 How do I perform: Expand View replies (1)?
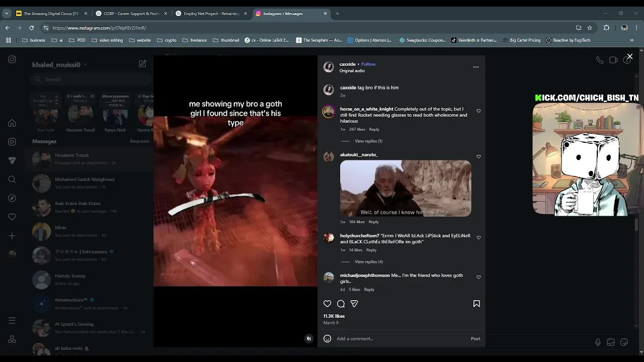coord(368,141)
